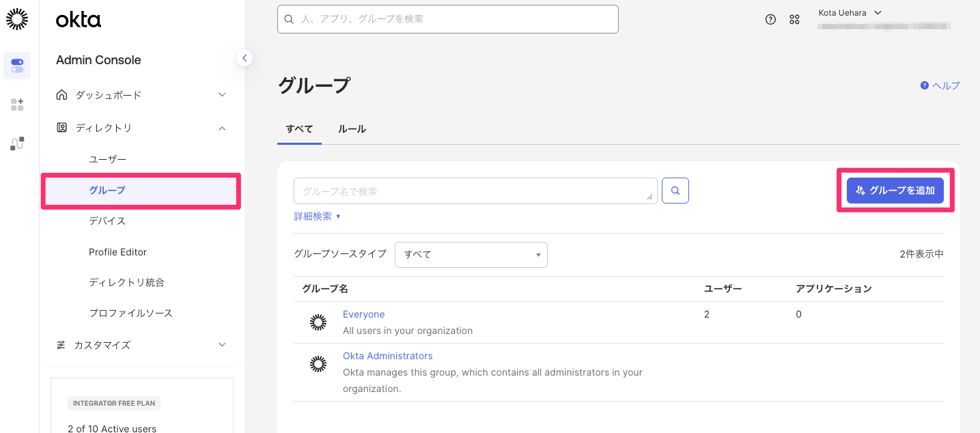Select the Admin Console toggle icon in rail

[x=17, y=66]
